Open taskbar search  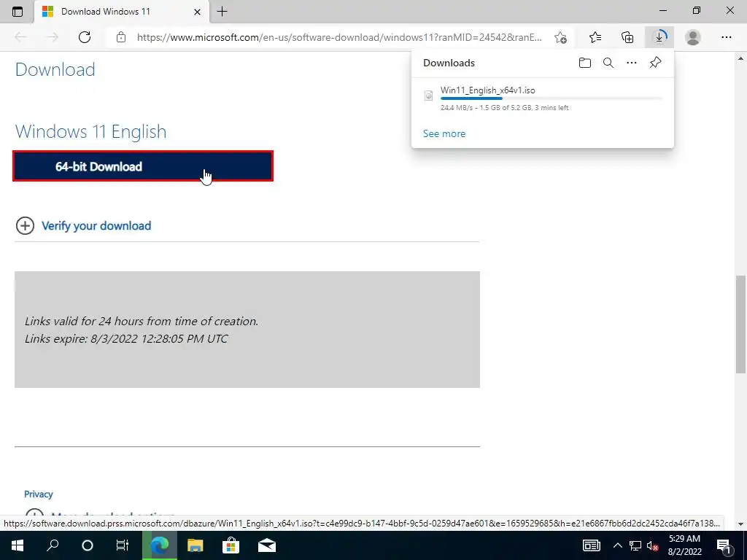click(53, 545)
